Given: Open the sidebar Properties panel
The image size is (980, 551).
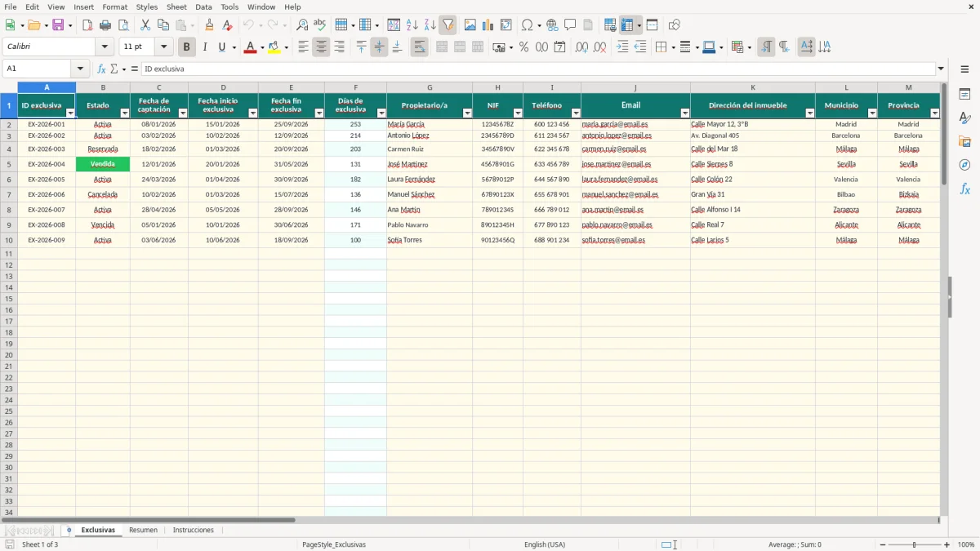Looking at the screenshot, I should tap(964, 94).
